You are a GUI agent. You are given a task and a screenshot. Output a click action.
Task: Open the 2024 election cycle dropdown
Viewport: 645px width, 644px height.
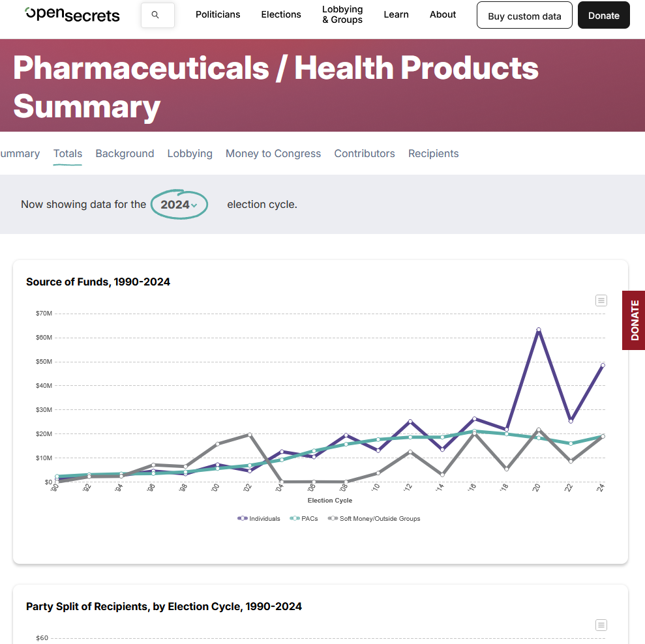pyautogui.click(x=179, y=205)
